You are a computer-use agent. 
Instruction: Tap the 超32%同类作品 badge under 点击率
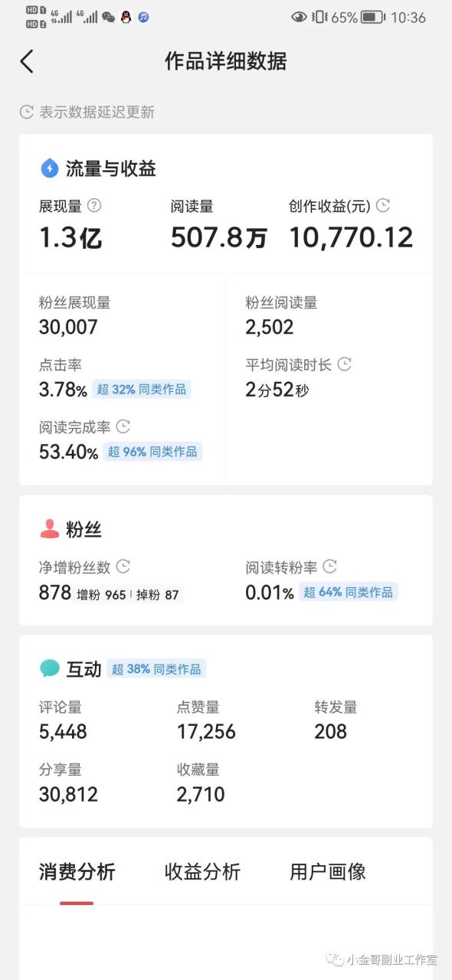(142, 390)
